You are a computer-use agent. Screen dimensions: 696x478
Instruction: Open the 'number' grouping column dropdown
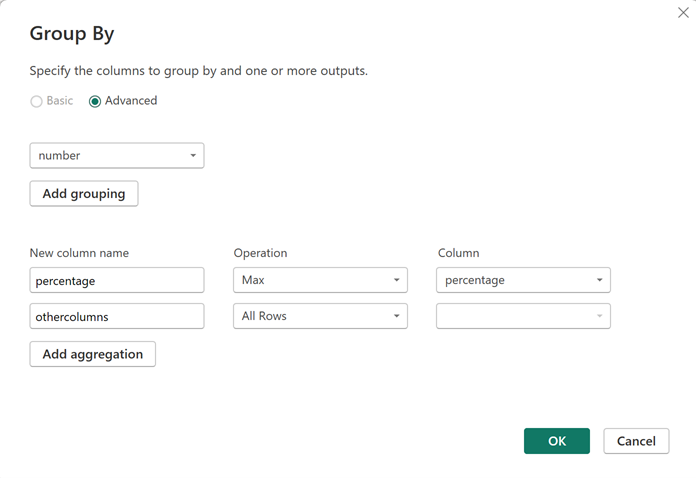pos(108,156)
